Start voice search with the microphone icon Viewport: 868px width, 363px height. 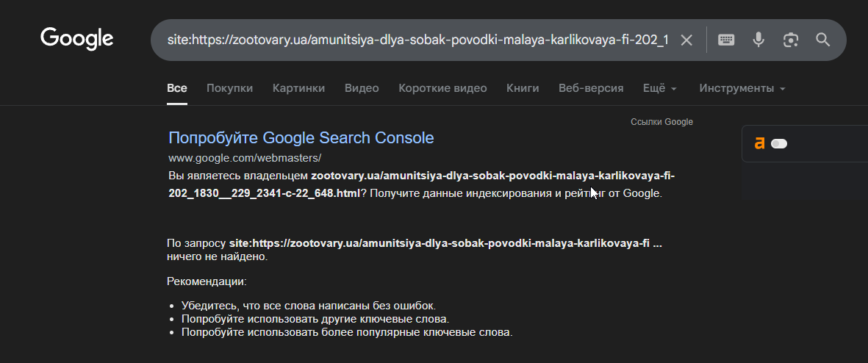pyautogui.click(x=758, y=40)
